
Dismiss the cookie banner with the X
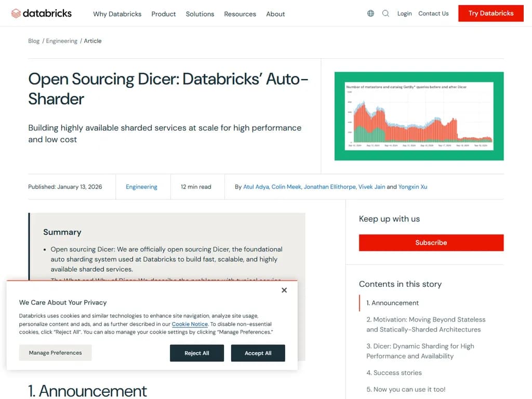point(284,290)
